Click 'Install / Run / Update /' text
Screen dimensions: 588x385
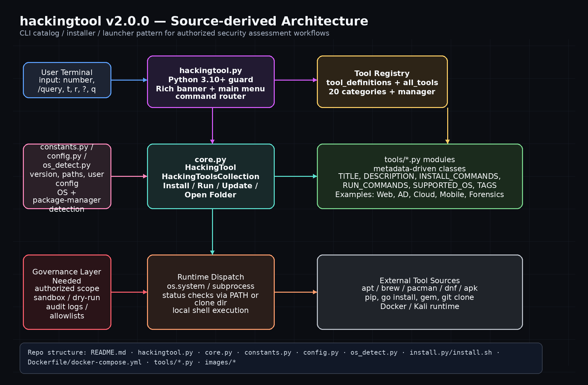point(210,186)
